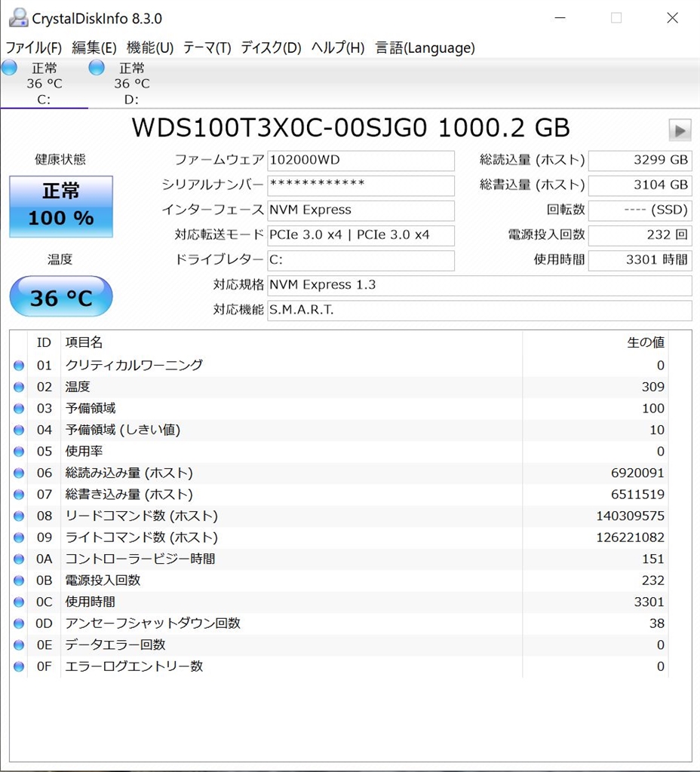
Task: Select the C: drive status orb
Action: click(9, 67)
